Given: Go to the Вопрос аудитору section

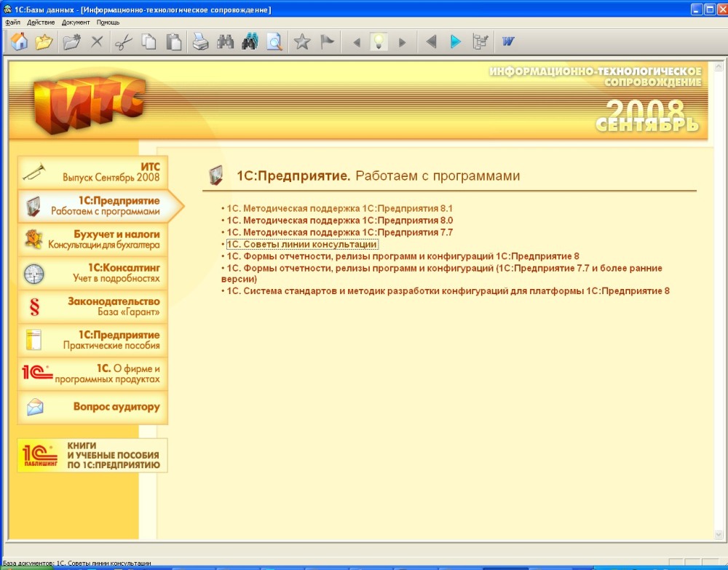Looking at the screenshot, I should pos(92,408).
